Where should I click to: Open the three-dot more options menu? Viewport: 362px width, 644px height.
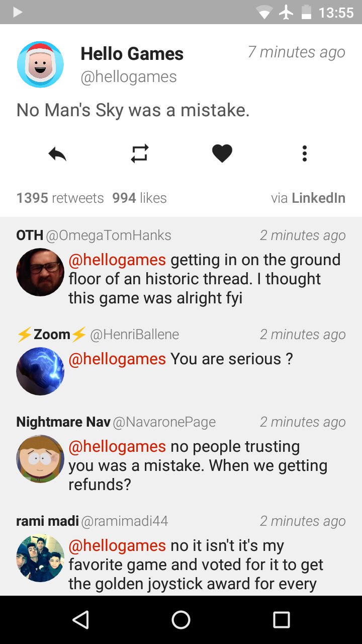304,153
